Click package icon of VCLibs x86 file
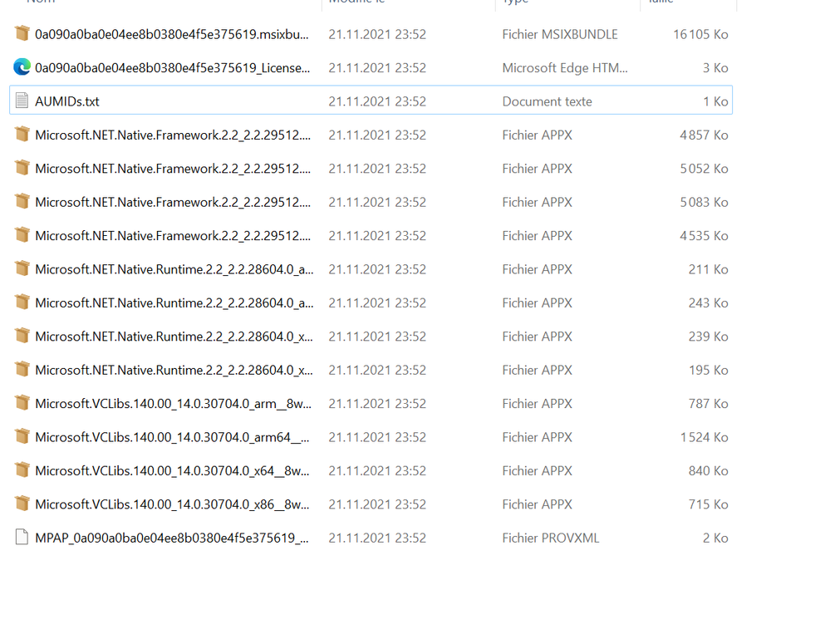The height and width of the screenshot is (644, 830). (22, 504)
